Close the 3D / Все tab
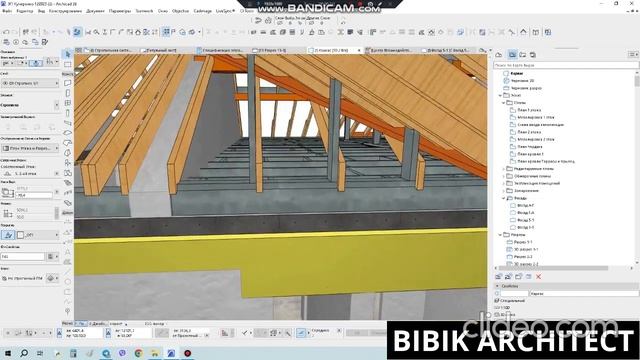Viewport: 640px width, 360px height. pos(359,50)
